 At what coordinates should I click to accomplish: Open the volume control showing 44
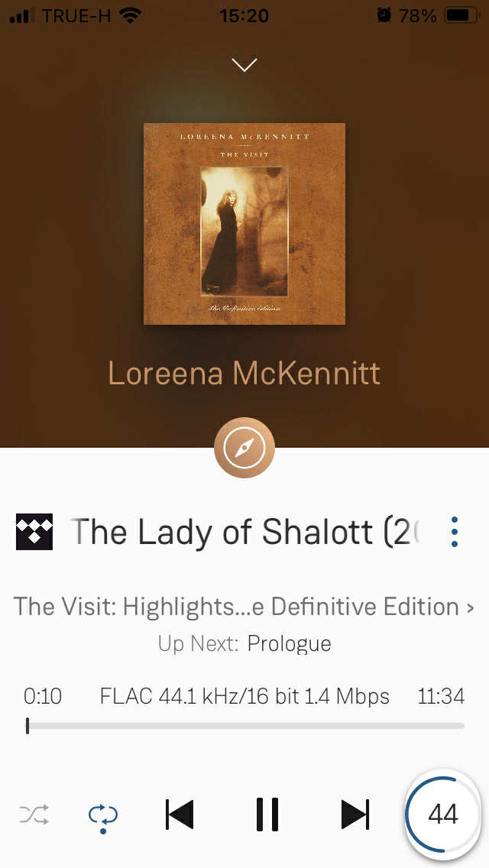(x=443, y=814)
